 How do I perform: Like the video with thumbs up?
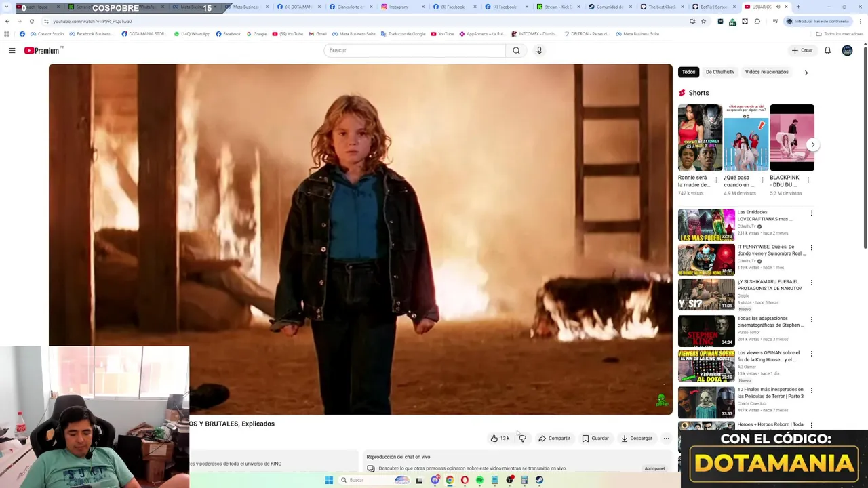(x=500, y=439)
